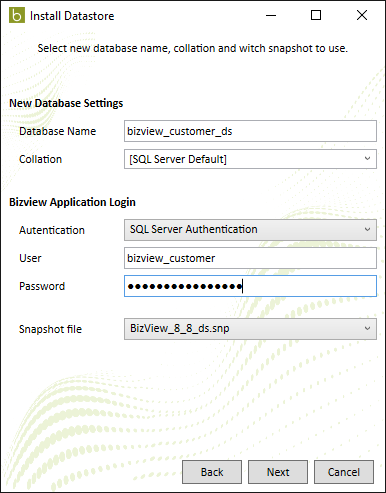Screen dimensions: 386x493
Task: Expand the Autentication dropdown
Action: pyautogui.click(x=250, y=230)
